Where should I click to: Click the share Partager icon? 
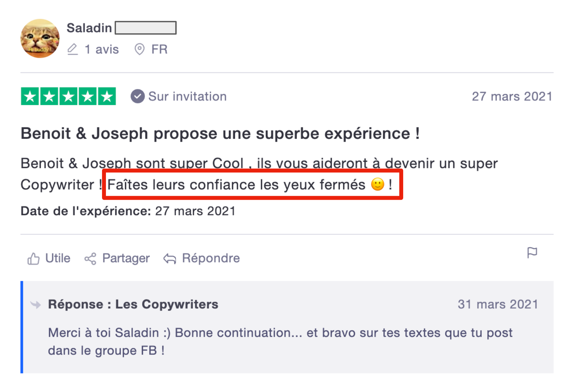(x=90, y=259)
